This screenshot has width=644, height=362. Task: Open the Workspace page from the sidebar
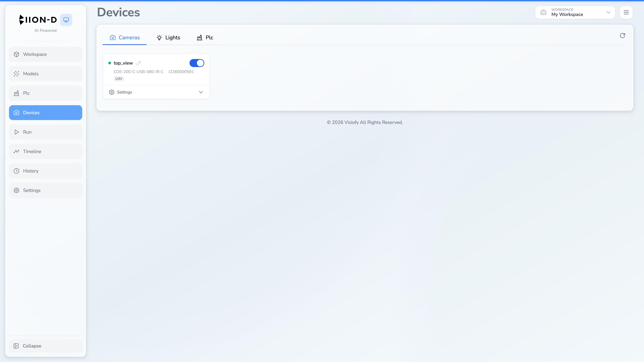[46, 54]
